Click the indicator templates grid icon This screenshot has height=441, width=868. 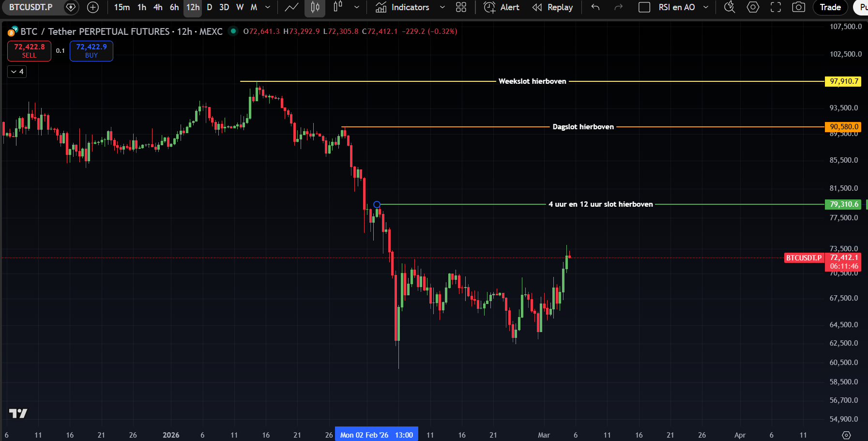461,7
